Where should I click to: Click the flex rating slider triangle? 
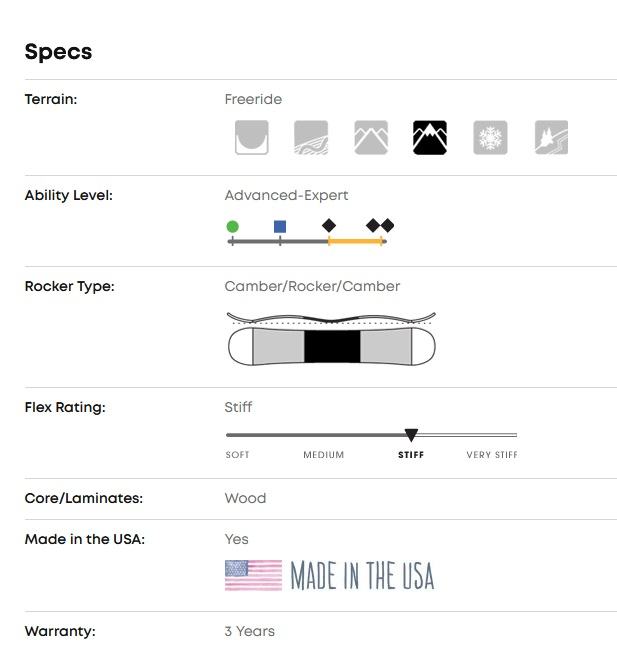click(411, 435)
